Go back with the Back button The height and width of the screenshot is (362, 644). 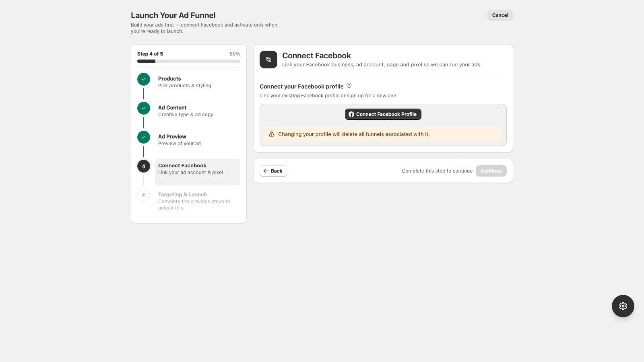coord(273,171)
